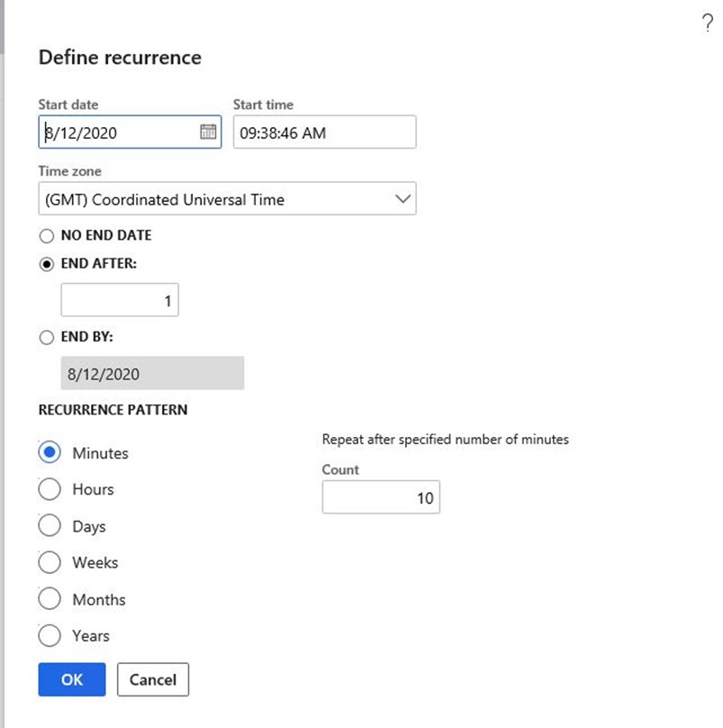Select the NO END DATE option

47,235
